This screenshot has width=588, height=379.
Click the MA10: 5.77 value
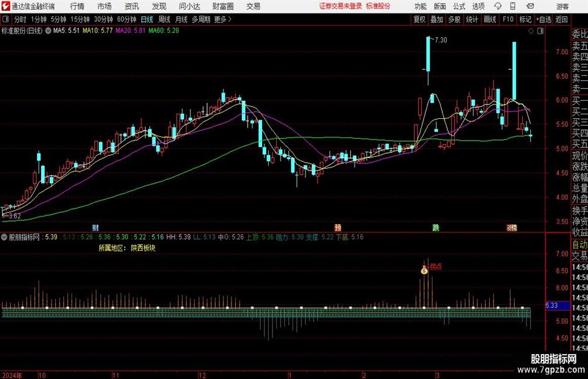98,30
